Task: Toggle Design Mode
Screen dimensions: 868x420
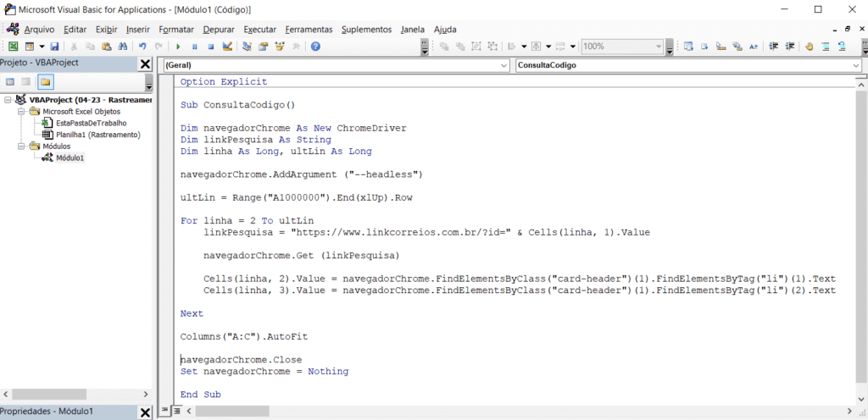Action: point(227,47)
